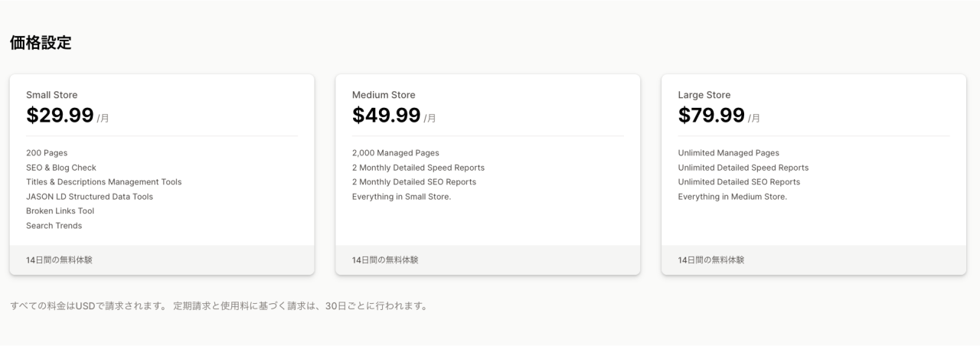The height and width of the screenshot is (346, 980).
Task: Select the Medium Store plan title
Action: 384,95
